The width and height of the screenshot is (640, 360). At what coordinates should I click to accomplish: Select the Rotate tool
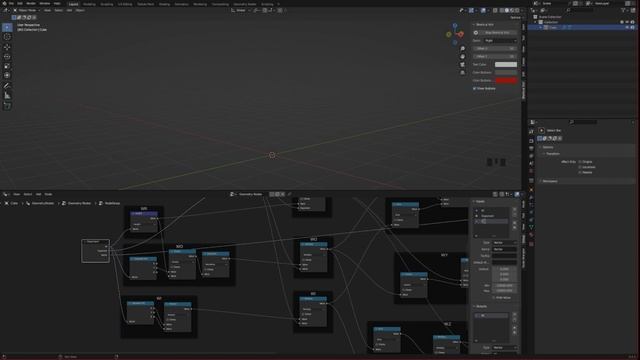pos(7,56)
